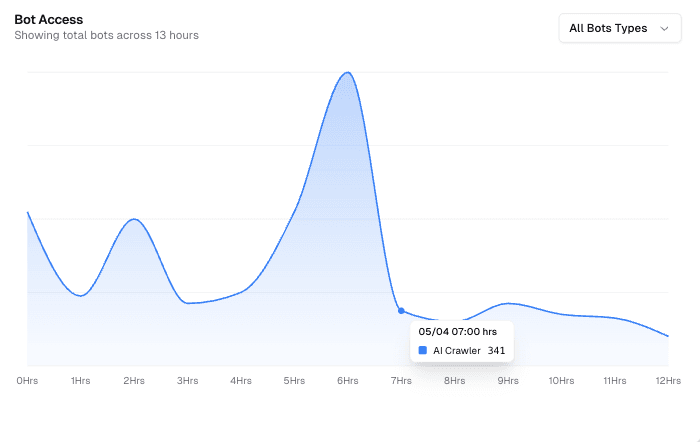The height and width of the screenshot is (442, 700).
Task: Click the 12Hrs x-axis label
Action: pos(667,381)
